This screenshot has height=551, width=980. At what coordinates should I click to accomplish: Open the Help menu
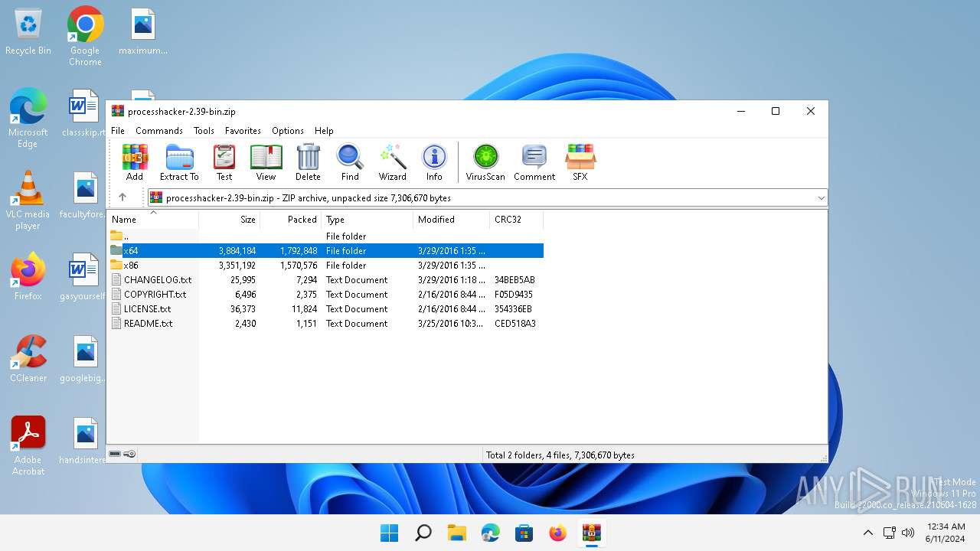tap(324, 131)
